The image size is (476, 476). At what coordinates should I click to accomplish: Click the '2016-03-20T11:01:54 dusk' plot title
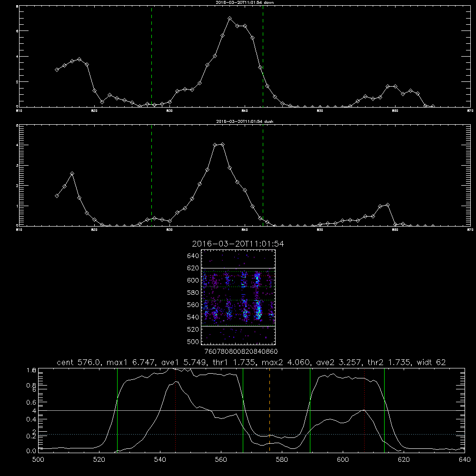tap(245, 121)
